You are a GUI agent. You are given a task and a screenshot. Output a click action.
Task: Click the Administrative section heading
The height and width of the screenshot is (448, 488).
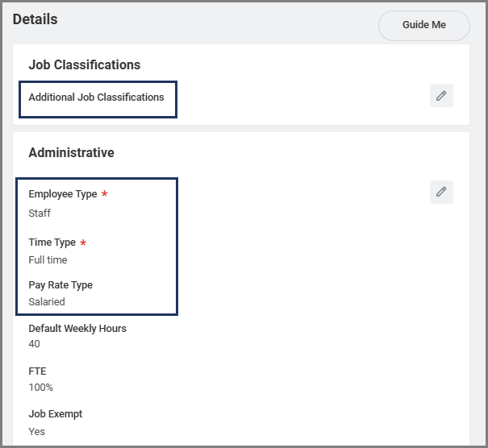pos(71,153)
